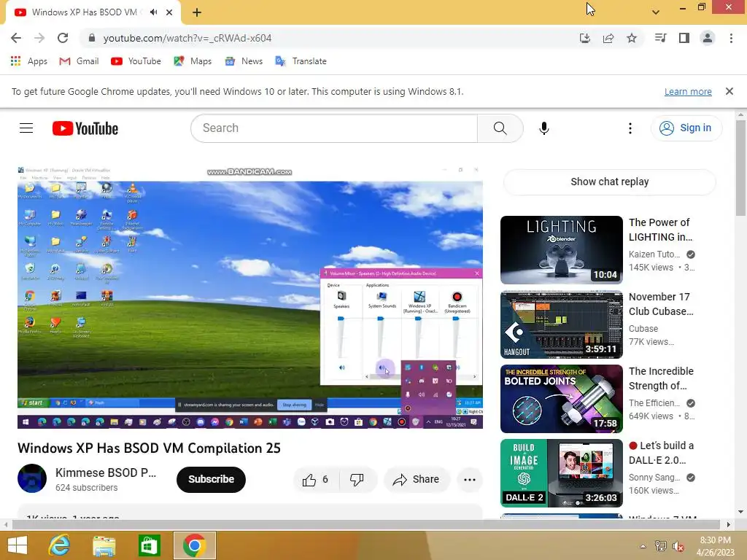Image resolution: width=747 pixels, height=560 pixels.
Task: Open the YouTube bookmark
Action: (x=136, y=61)
